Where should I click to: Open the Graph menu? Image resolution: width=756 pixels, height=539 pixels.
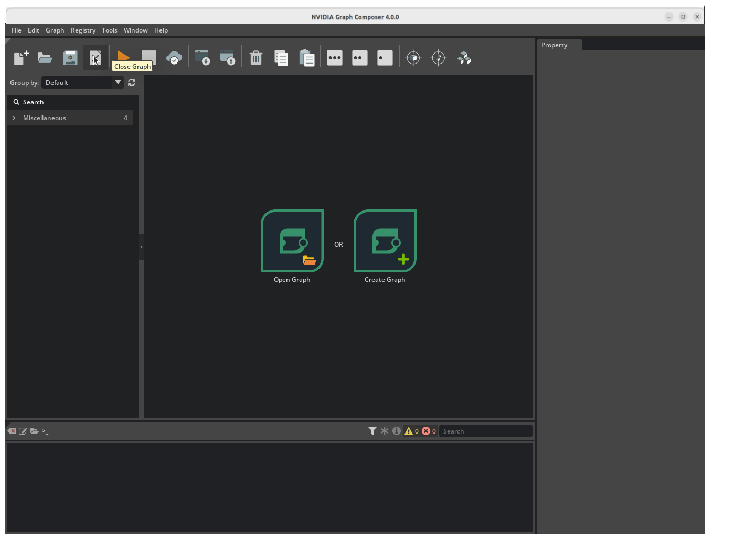(x=55, y=30)
